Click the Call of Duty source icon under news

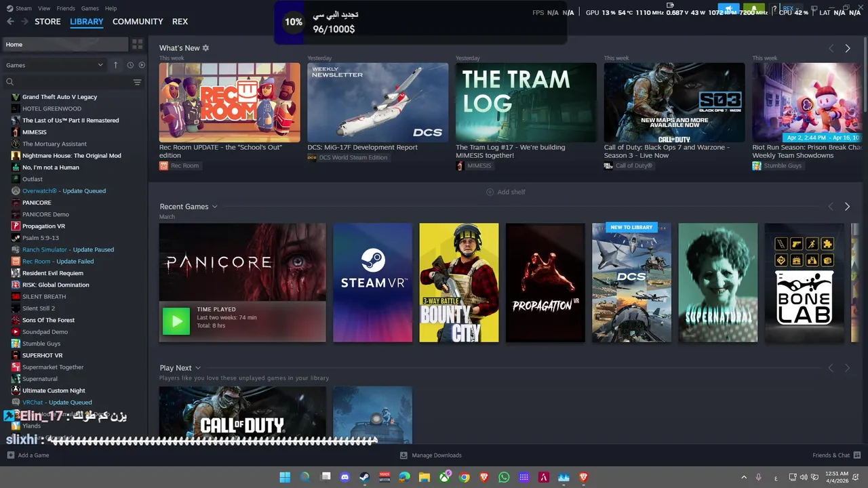608,165
